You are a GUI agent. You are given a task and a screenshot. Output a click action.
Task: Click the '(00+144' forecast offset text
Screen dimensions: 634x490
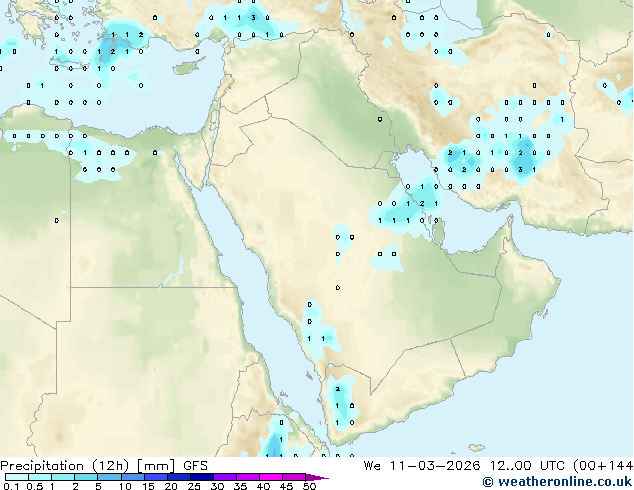click(x=603, y=466)
